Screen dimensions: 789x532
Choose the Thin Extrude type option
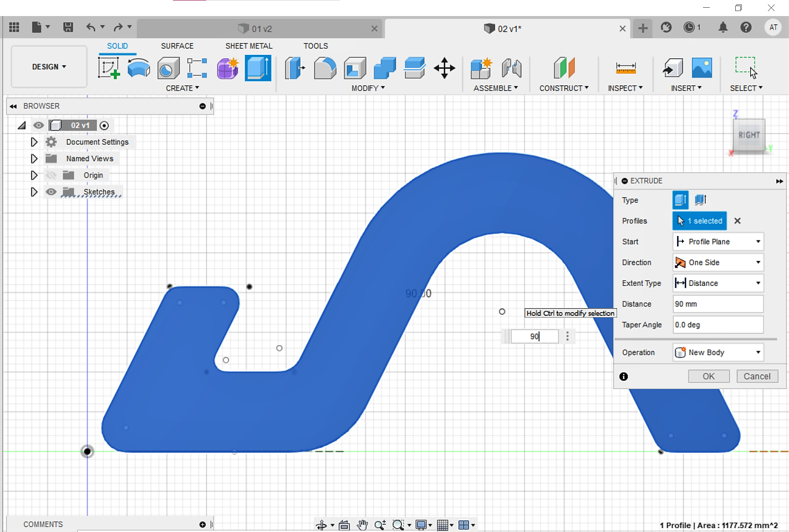click(x=700, y=199)
